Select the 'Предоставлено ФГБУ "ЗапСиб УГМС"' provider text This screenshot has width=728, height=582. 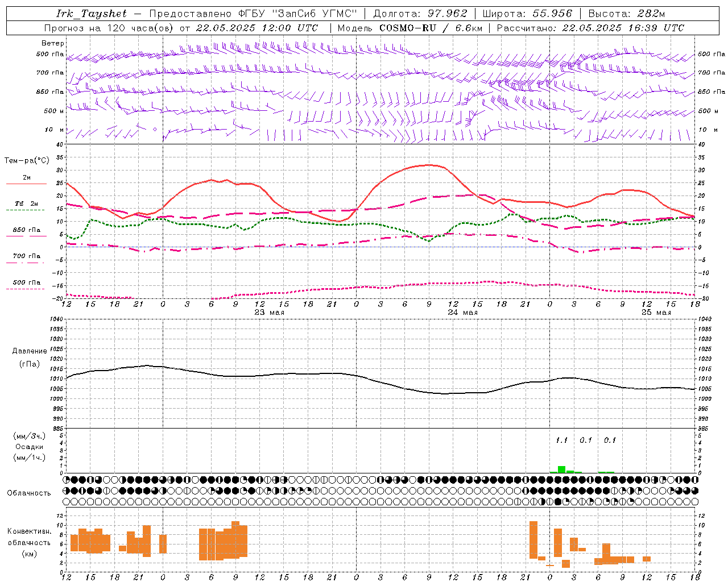click(x=253, y=14)
